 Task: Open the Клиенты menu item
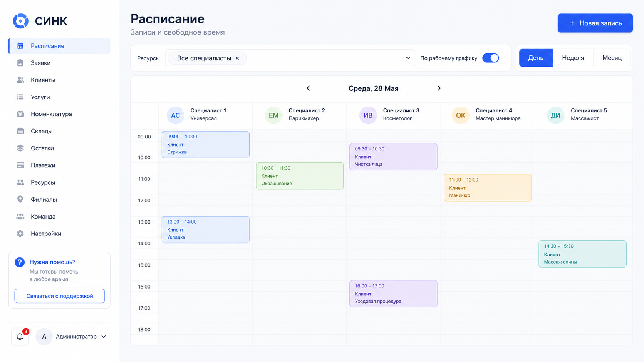click(59, 80)
